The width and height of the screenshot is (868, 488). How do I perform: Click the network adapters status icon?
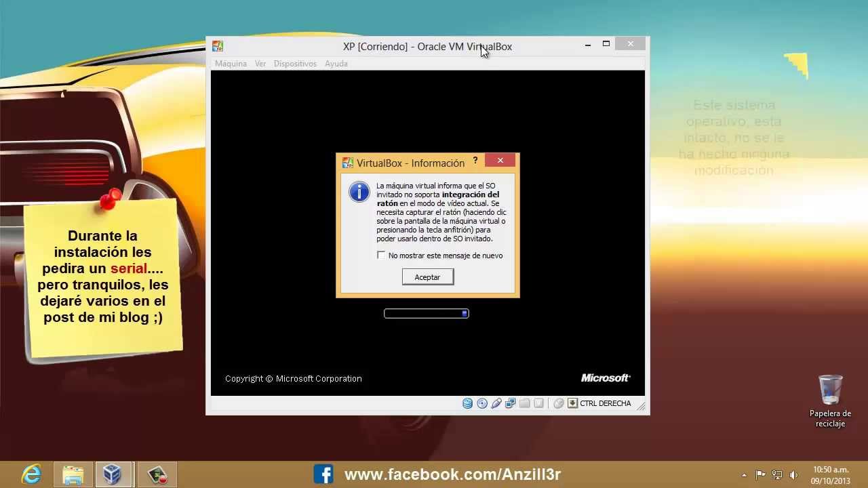511,403
